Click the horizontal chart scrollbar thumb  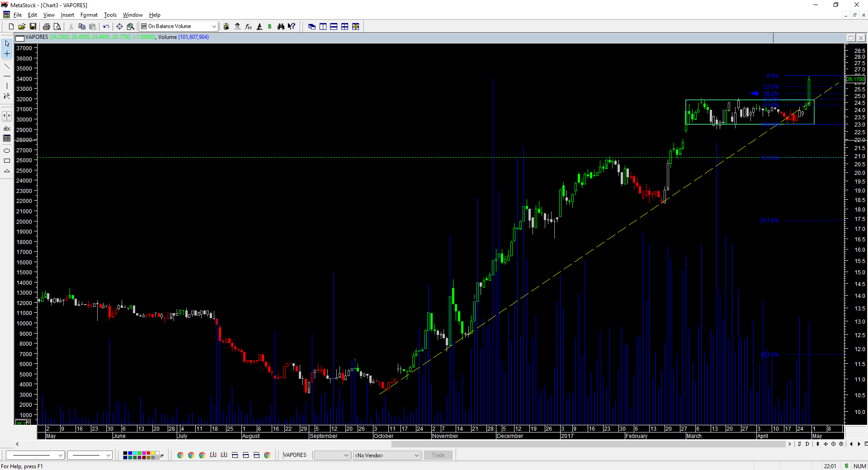[588, 444]
